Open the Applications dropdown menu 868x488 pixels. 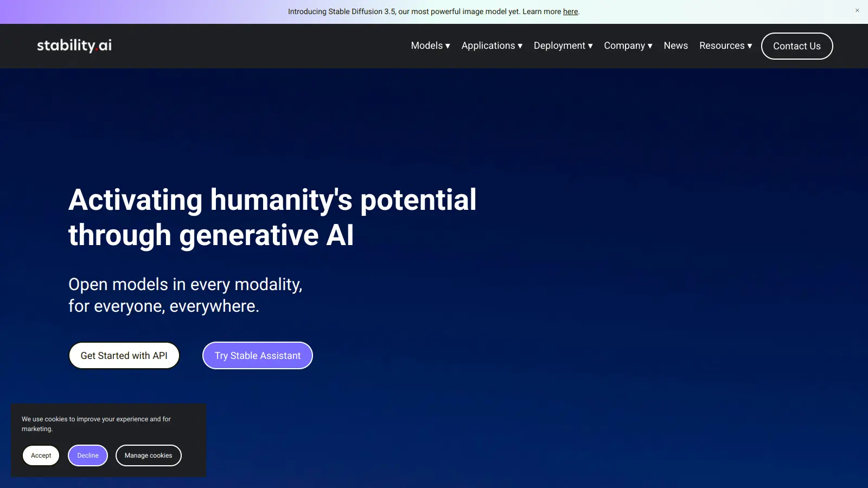point(488,46)
